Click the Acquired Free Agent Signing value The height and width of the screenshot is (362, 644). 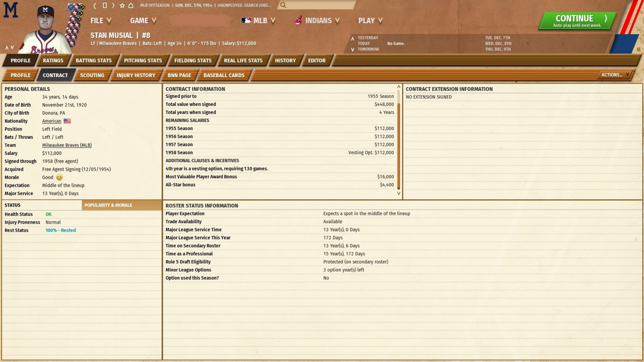pyautogui.click(x=77, y=169)
